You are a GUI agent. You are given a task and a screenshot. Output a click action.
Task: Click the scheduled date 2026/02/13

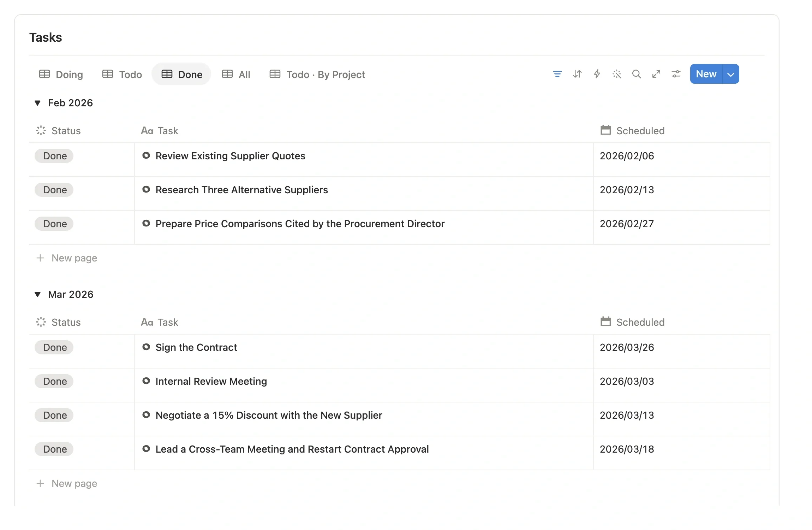[627, 190]
